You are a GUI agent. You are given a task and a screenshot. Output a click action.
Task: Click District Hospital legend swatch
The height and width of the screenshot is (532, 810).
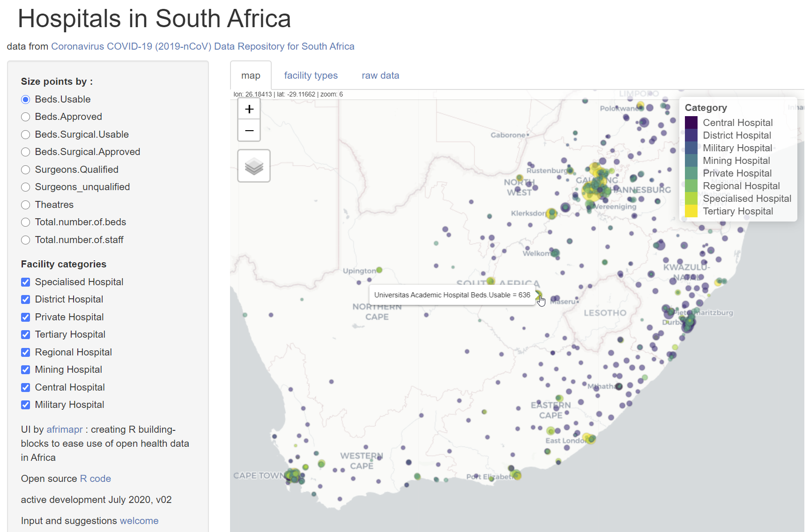(x=691, y=135)
